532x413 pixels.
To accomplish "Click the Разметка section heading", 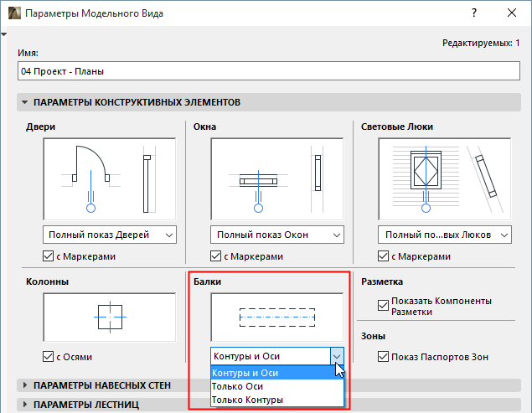I will tap(382, 281).
